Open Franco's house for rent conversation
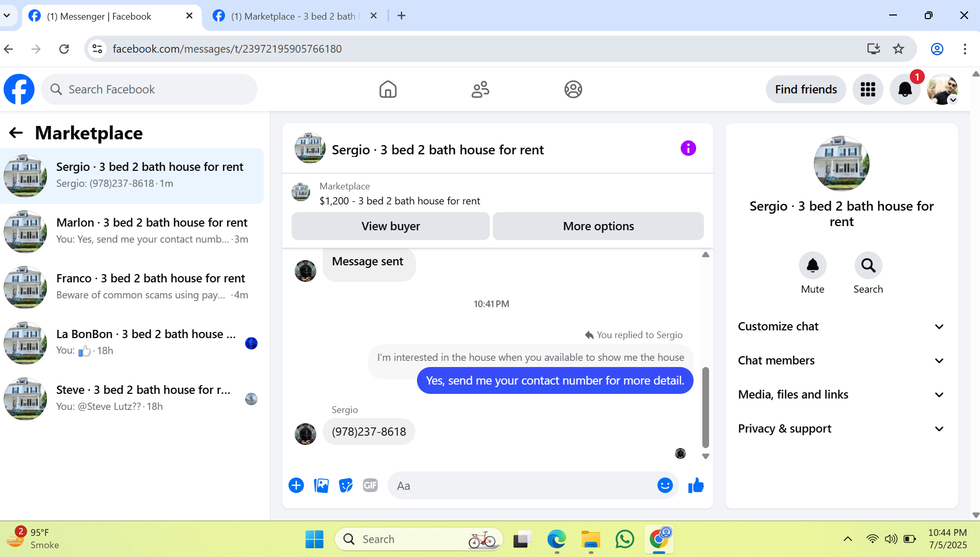The image size is (980, 557). tap(132, 287)
